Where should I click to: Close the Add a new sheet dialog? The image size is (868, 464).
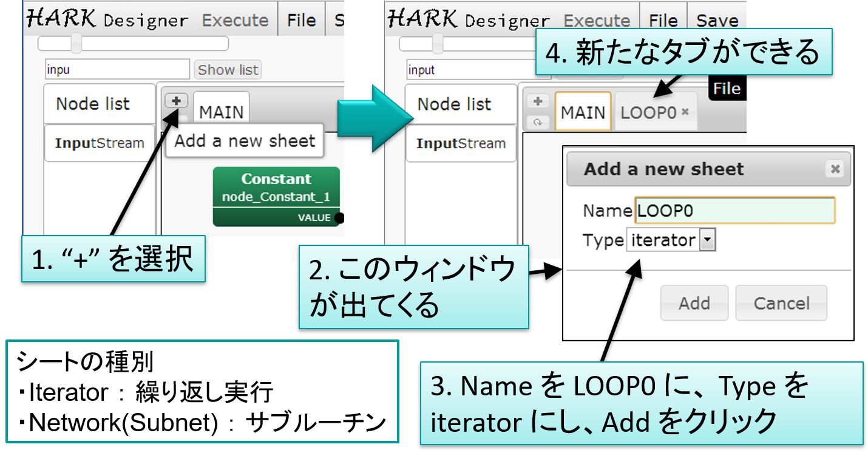pyautogui.click(x=835, y=169)
